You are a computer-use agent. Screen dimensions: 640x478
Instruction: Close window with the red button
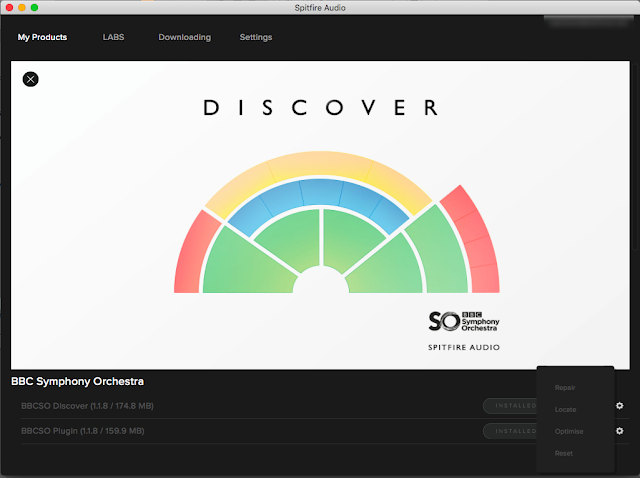pyautogui.click(x=9, y=7)
